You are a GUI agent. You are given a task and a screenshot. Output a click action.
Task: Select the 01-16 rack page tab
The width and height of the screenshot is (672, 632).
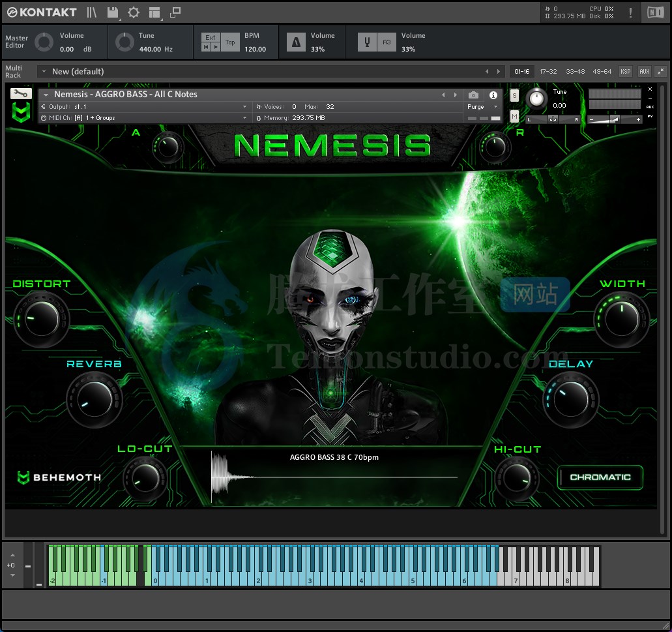[521, 72]
